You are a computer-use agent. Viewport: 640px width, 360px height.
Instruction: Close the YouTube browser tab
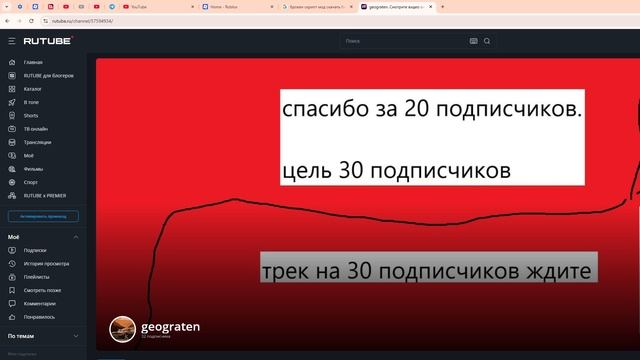point(193,7)
